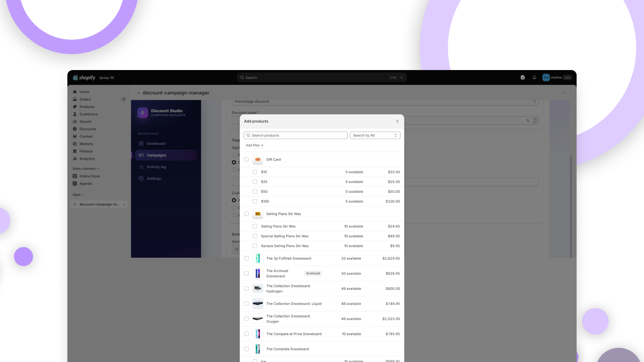Open Dashboard in Discount Studio menu
Viewport: 644px width, 362px height.
click(166, 143)
